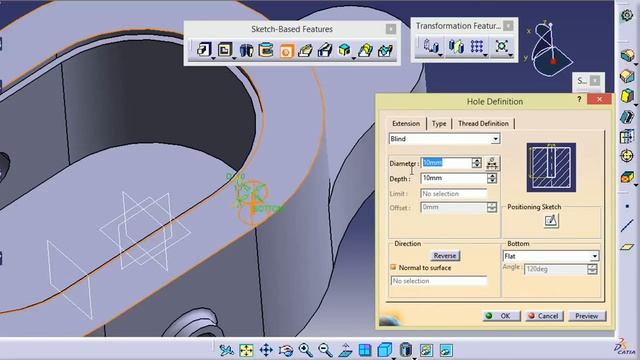Click the Hole Definition help question mark
This screenshot has height=360, width=640.
(x=579, y=100)
